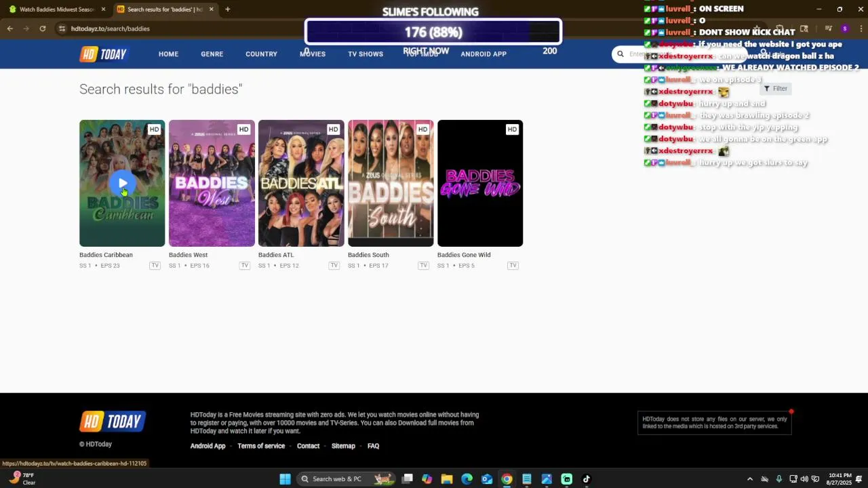This screenshot has height=488, width=868.
Task: Open the 'Sitemap' footer link
Action: pyautogui.click(x=343, y=446)
